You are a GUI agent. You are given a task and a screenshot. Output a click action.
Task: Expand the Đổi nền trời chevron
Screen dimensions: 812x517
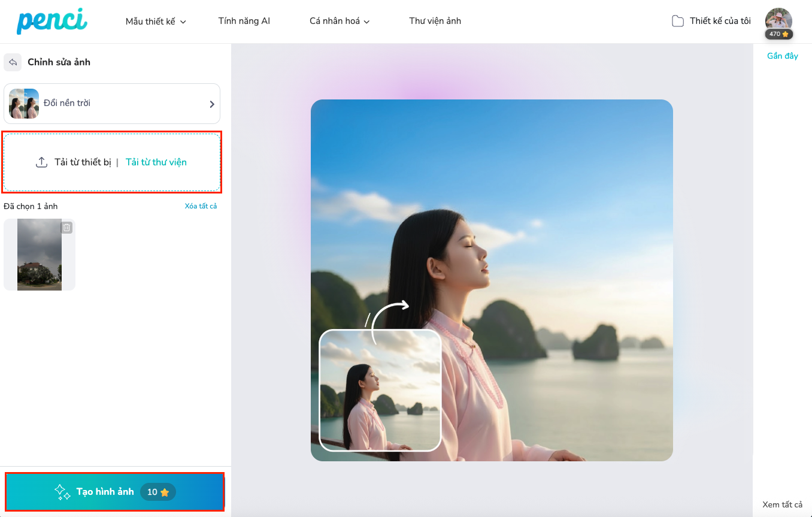211,104
